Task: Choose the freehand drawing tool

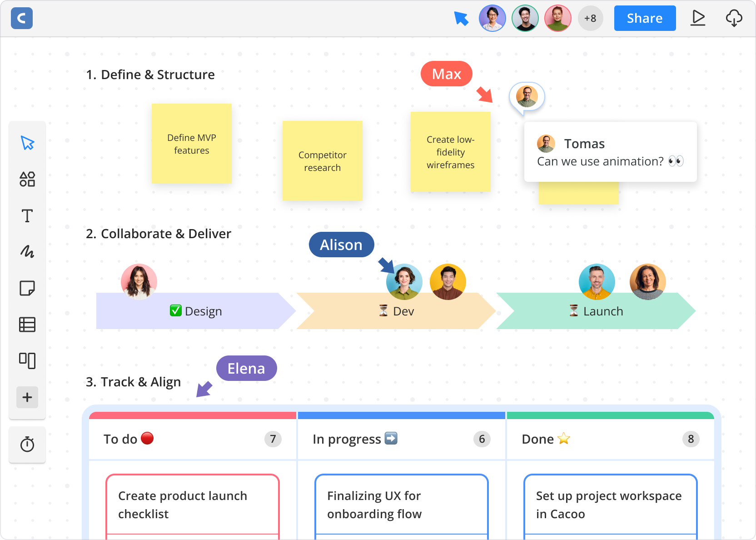Action: (x=27, y=251)
